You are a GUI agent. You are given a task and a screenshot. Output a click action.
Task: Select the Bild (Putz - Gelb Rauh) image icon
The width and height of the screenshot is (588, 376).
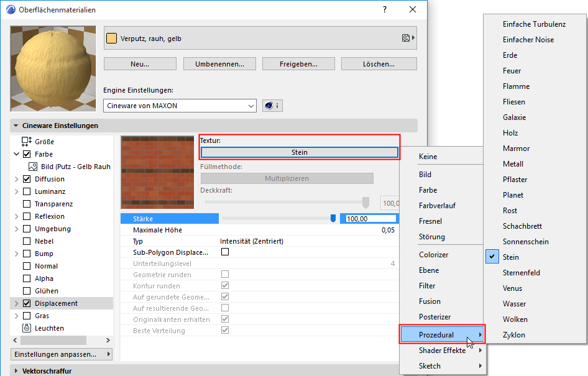33,167
